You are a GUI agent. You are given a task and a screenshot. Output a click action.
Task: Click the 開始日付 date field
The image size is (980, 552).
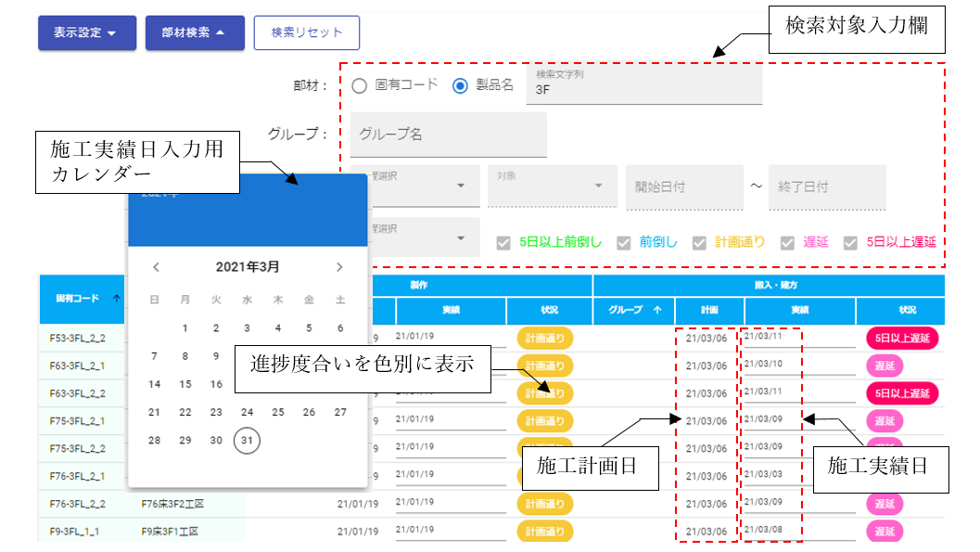point(684,186)
